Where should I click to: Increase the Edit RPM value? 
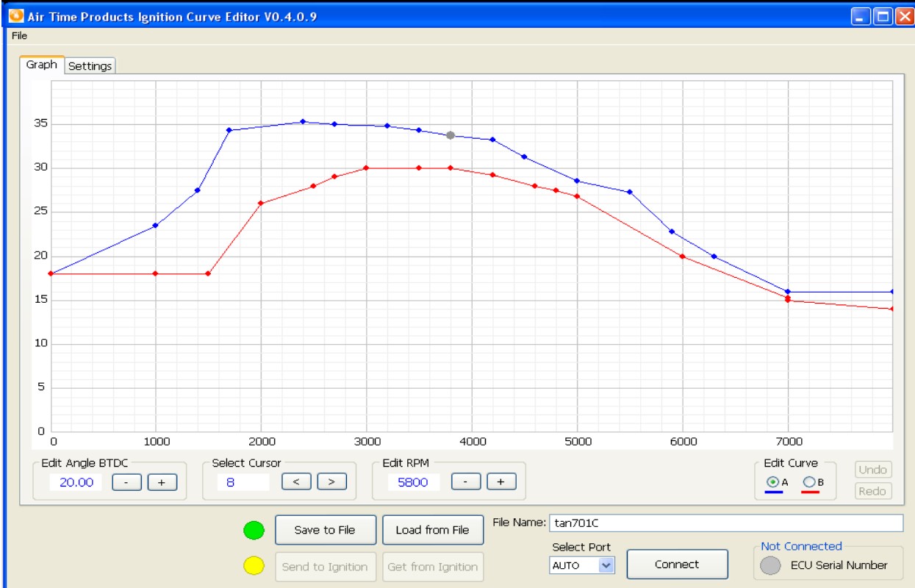tap(501, 481)
